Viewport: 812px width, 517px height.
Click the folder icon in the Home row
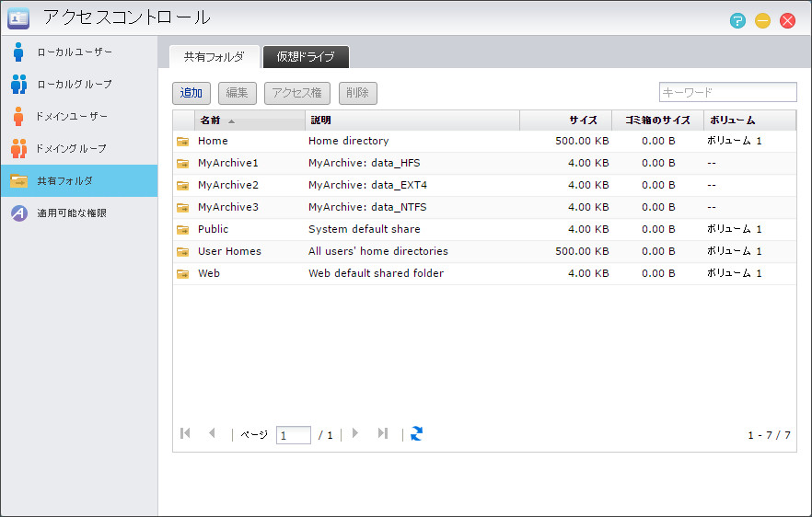(183, 142)
